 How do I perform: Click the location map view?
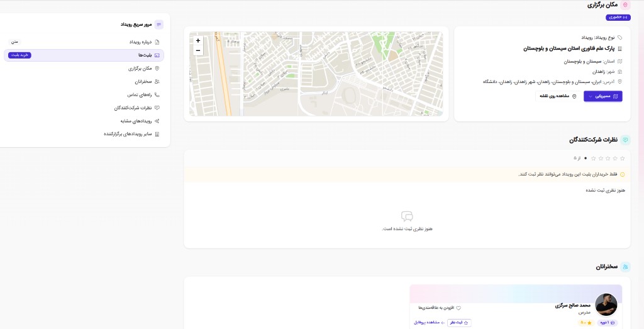(316, 74)
